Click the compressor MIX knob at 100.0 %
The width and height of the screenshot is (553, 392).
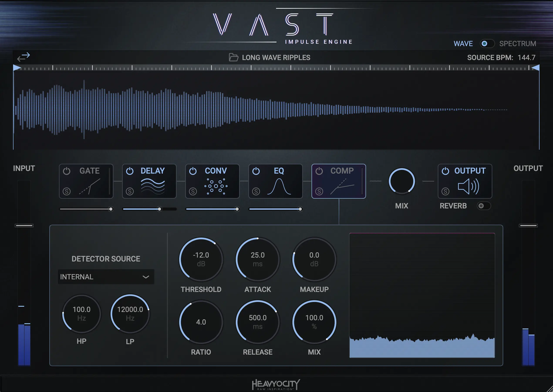coord(314,322)
